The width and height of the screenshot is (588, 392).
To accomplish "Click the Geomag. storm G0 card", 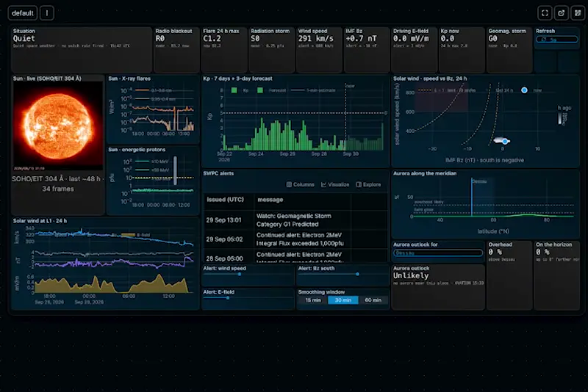I will (509, 49).
